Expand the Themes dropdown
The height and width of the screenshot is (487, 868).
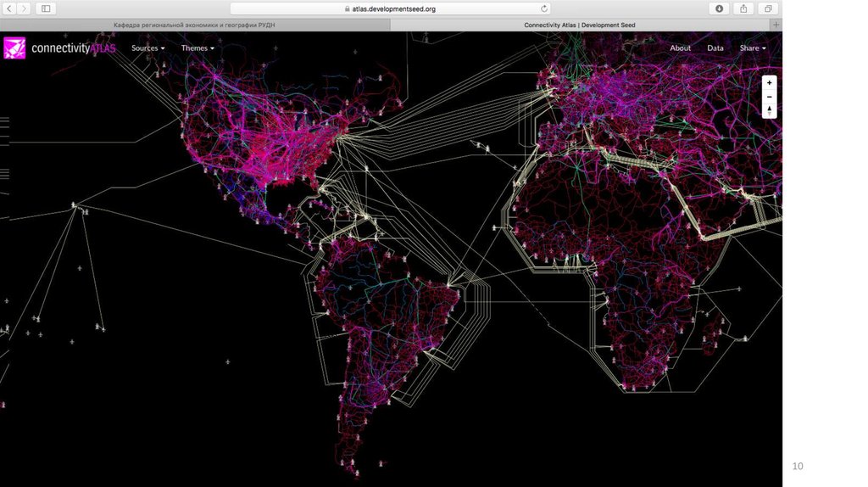[x=197, y=48]
